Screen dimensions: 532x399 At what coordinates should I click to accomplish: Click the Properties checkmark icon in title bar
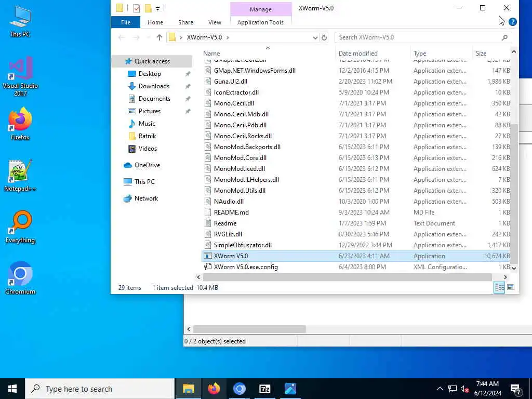click(137, 8)
